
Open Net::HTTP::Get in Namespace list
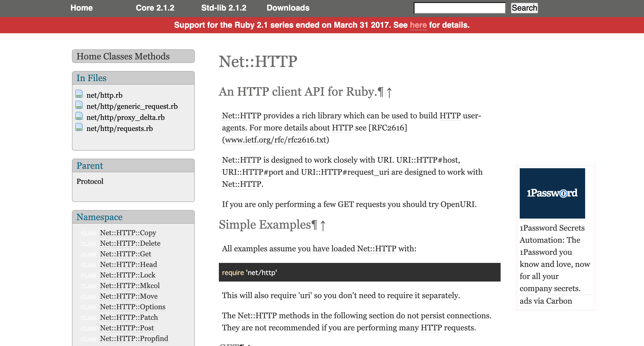tap(125, 254)
